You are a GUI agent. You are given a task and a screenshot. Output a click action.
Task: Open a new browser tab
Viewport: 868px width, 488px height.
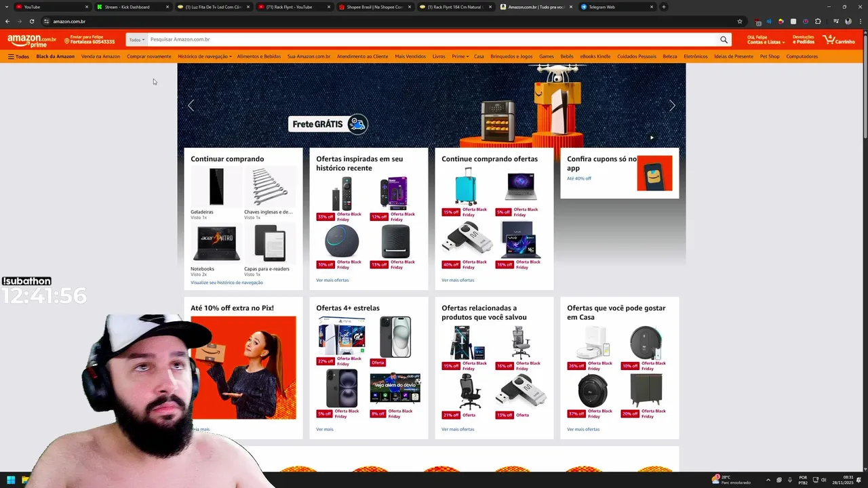[x=663, y=7]
